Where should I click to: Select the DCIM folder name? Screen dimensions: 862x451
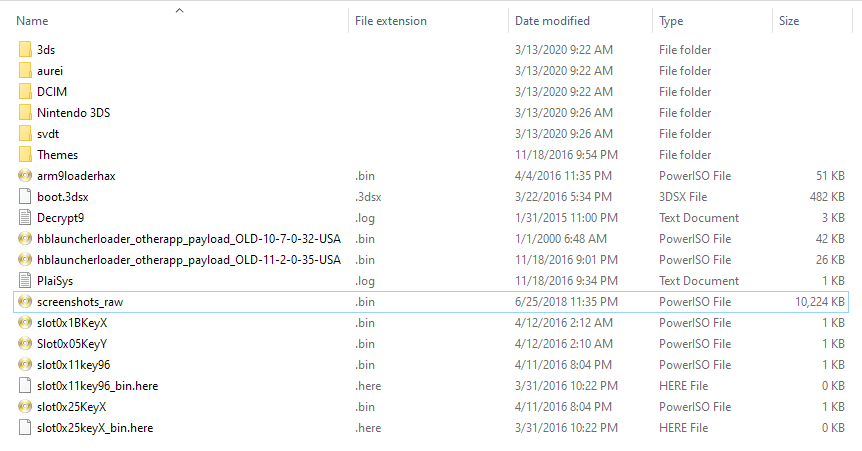pos(52,92)
